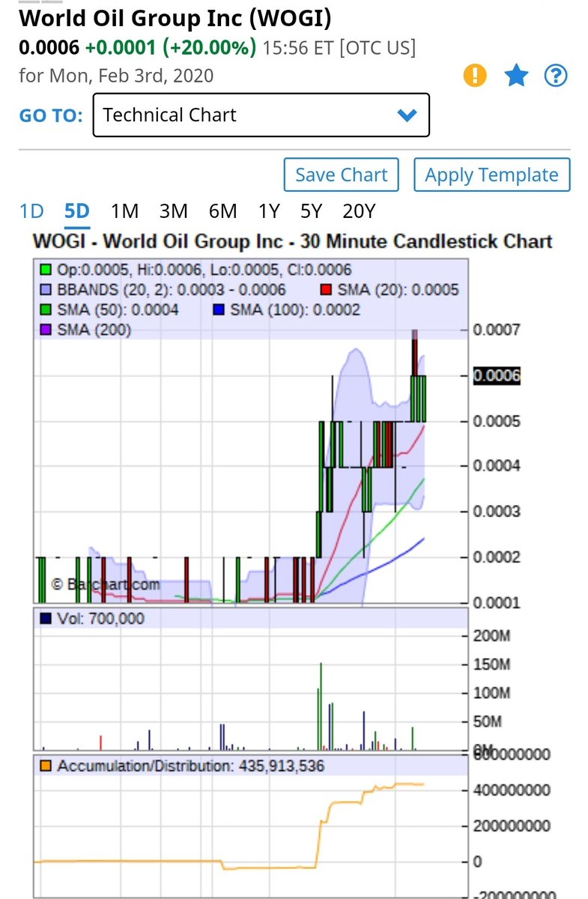588x899 pixels.
Task: Click the +0.0001 (+20.00%) change value
Action: (170, 47)
